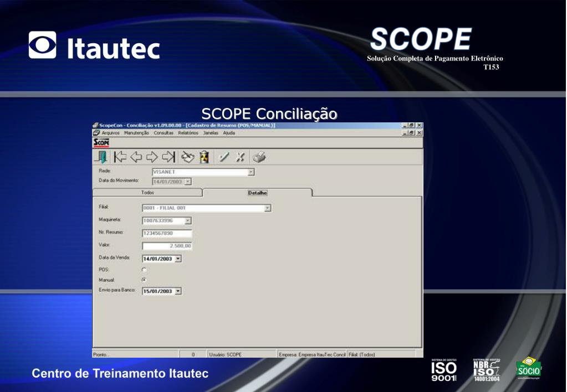Click the Maquineta label text
This screenshot has height=392, width=567.
pyautogui.click(x=110, y=220)
